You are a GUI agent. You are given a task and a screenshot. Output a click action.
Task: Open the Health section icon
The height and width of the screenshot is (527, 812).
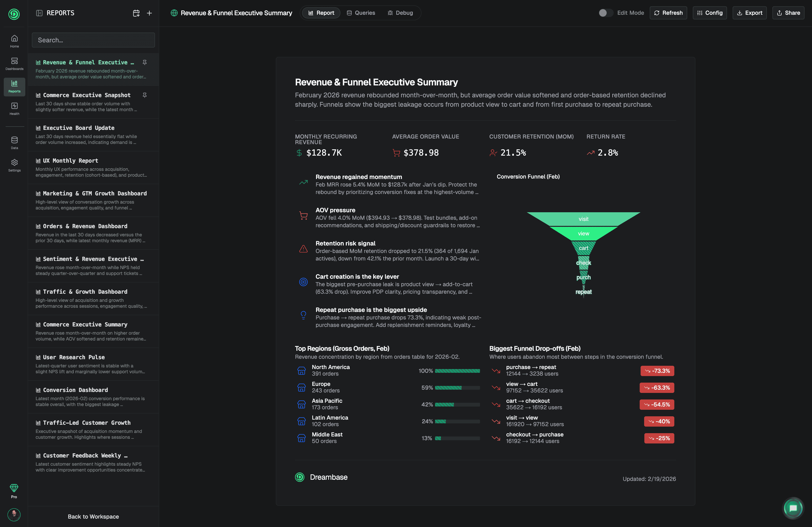(14, 109)
